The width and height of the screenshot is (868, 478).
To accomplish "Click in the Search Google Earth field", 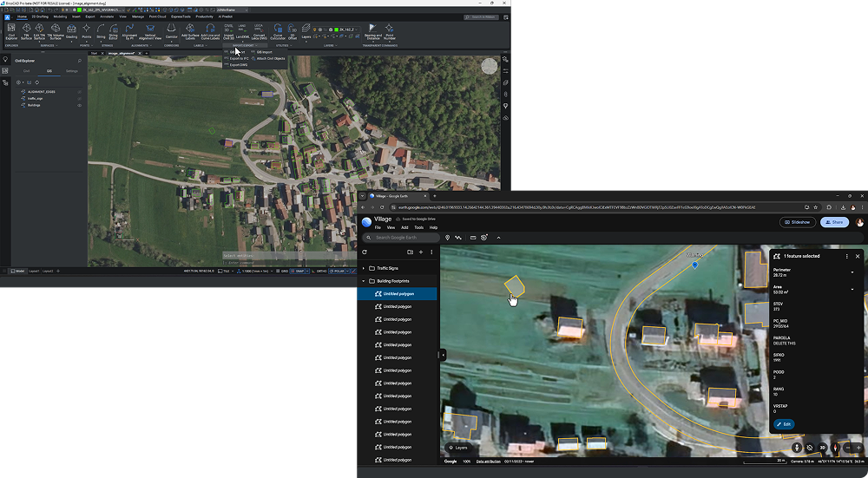I will [401, 238].
